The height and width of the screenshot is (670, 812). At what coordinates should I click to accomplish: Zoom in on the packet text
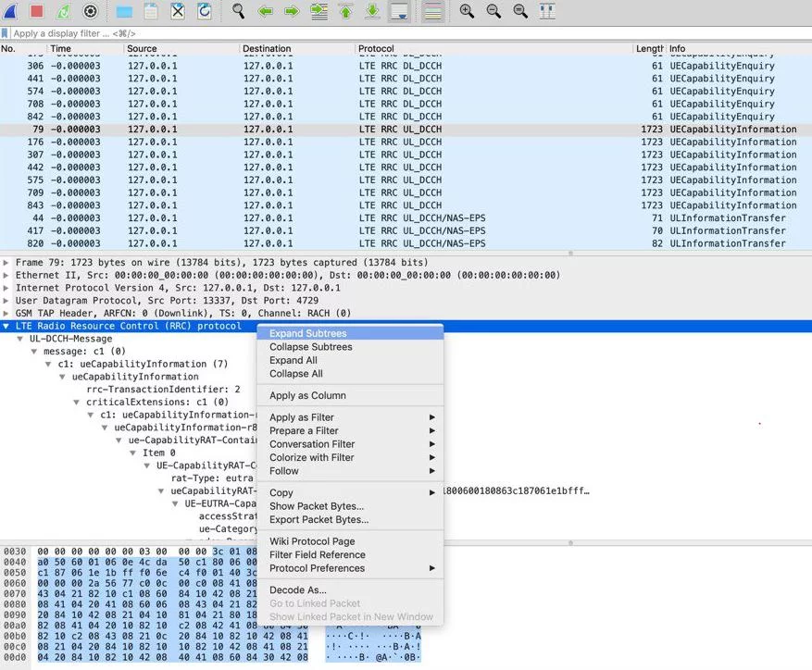point(467,11)
